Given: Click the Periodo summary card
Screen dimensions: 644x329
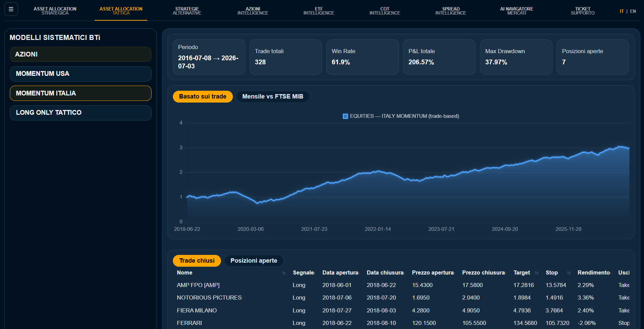Looking at the screenshot, I should tap(209, 57).
